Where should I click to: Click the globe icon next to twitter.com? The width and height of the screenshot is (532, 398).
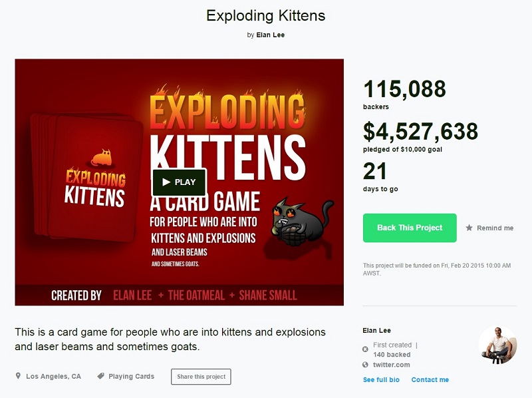[x=365, y=365]
